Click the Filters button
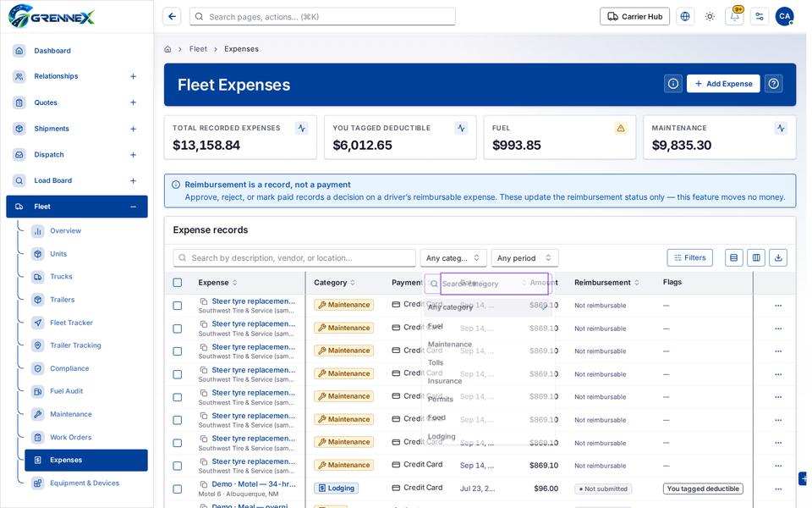This screenshot has height=508, width=812. (690, 257)
